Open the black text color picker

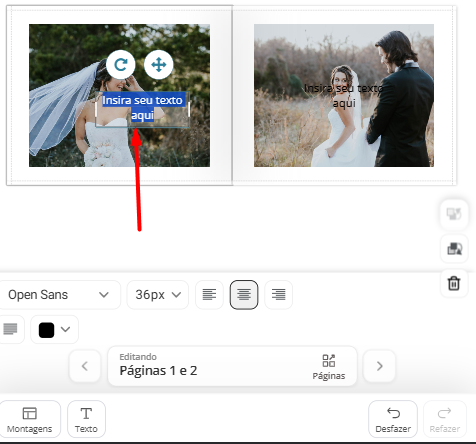55,330
